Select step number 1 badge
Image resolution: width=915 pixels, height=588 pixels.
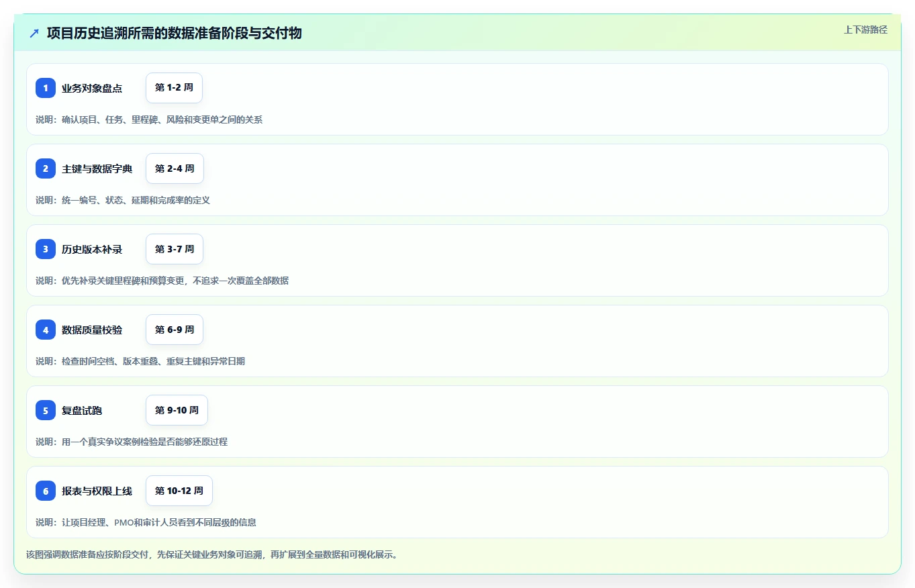[46, 88]
